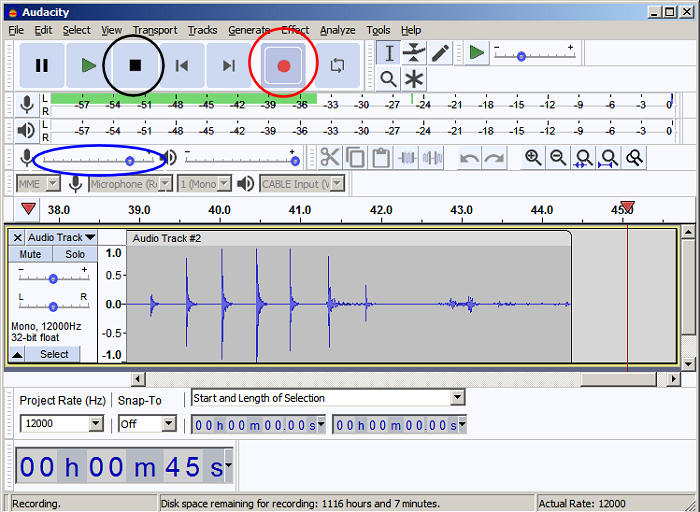Click the Undo arrow
700x512 pixels.
click(x=469, y=158)
